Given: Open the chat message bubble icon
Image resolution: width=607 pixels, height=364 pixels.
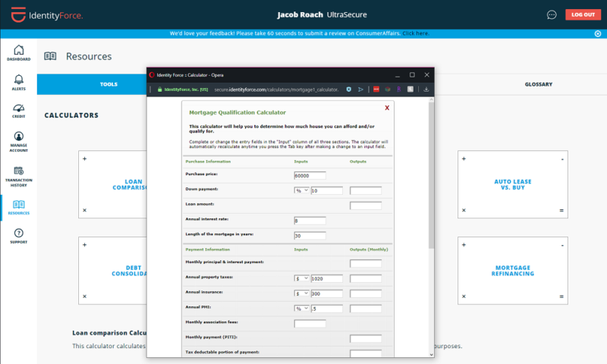Looking at the screenshot, I should (x=552, y=14).
